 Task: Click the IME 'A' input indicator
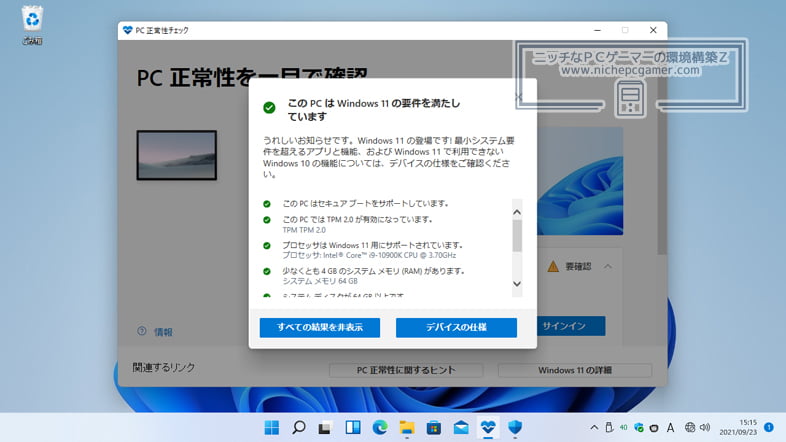pyautogui.click(x=670, y=427)
